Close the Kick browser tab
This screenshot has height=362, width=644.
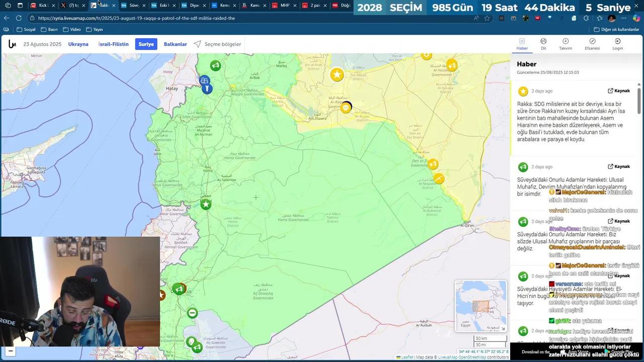pos(53,6)
